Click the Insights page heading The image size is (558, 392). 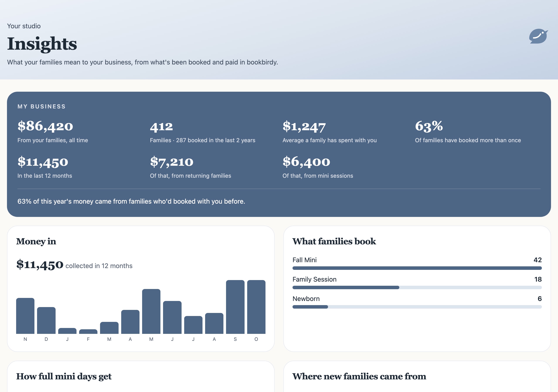point(42,44)
